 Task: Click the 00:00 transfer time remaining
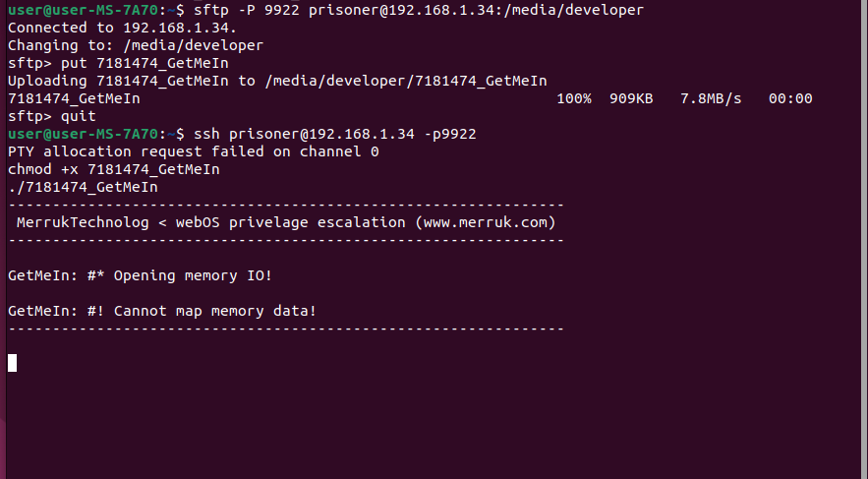click(x=790, y=98)
